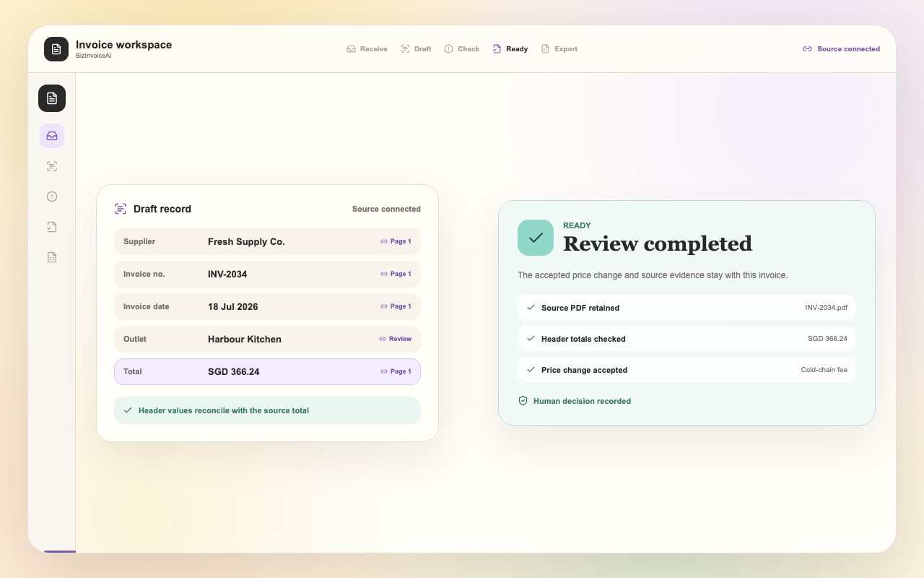The image size is (924, 578).
Task: Click the Review completed heading
Action: [658, 244]
